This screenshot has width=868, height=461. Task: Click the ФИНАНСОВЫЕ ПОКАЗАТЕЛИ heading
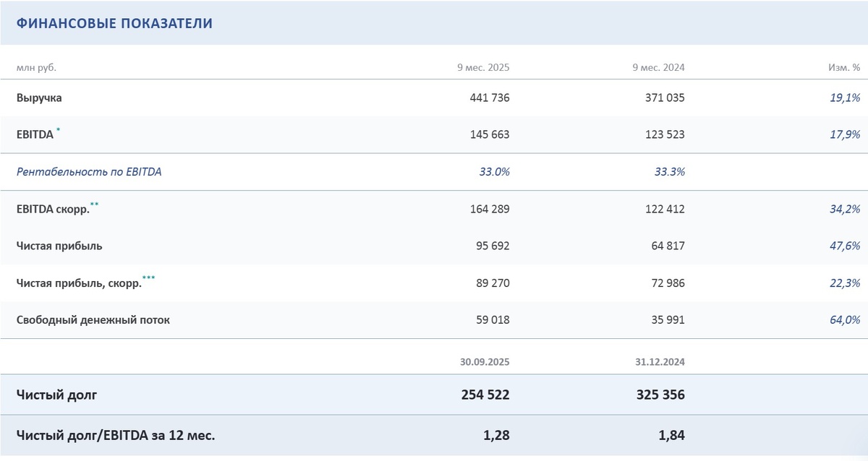(114, 24)
